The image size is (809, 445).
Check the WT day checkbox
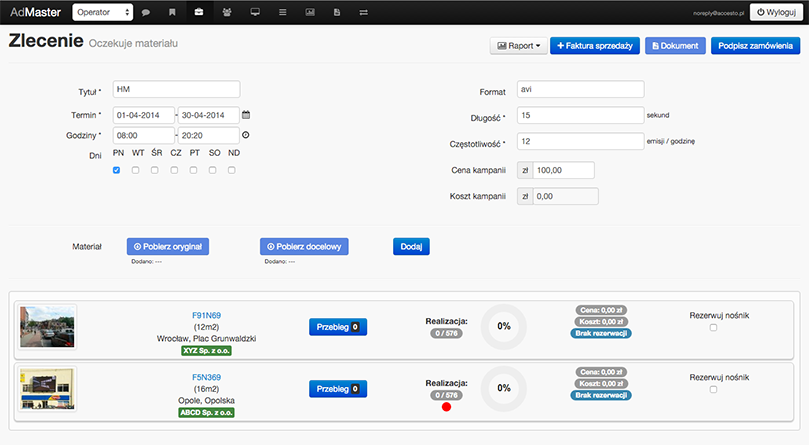(135, 170)
